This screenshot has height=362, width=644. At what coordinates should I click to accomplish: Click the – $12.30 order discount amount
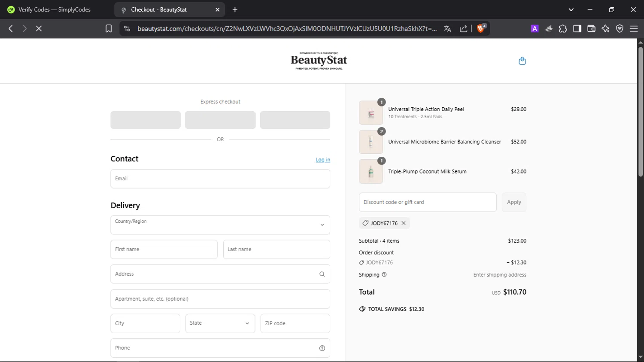[x=516, y=262]
